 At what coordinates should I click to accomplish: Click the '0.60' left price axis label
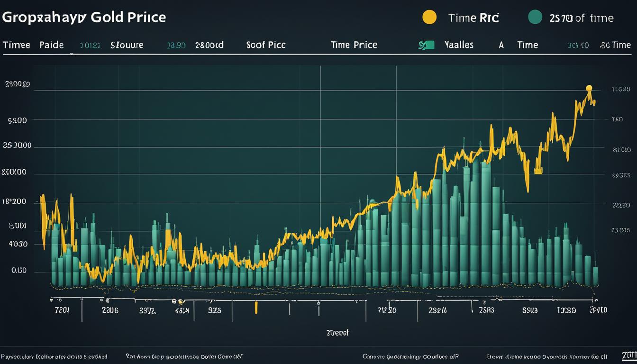[x=19, y=271]
